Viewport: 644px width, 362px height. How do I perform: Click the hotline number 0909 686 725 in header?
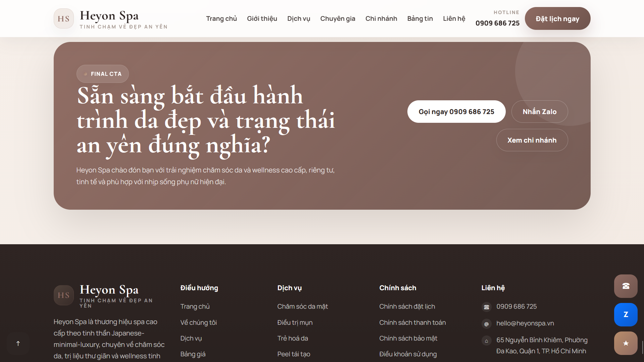(497, 23)
